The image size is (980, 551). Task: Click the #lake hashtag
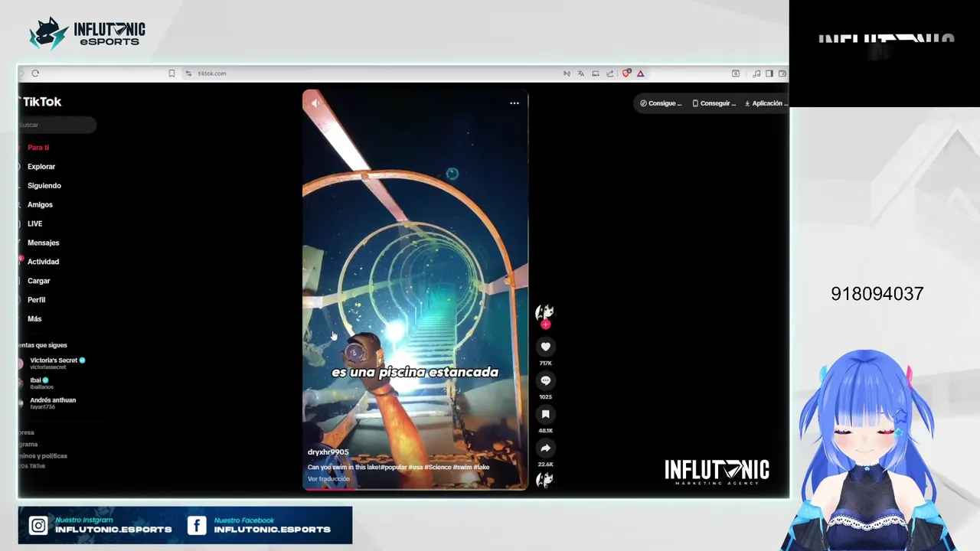pyautogui.click(x=481, y=467)
